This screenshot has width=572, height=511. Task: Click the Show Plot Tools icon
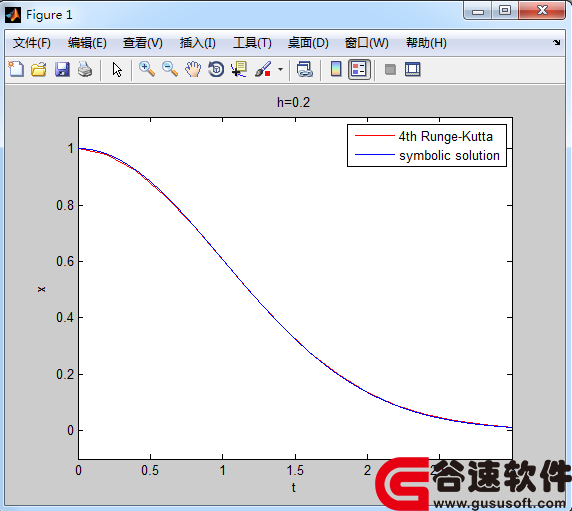pyautogui.click(x=413, y=69)
